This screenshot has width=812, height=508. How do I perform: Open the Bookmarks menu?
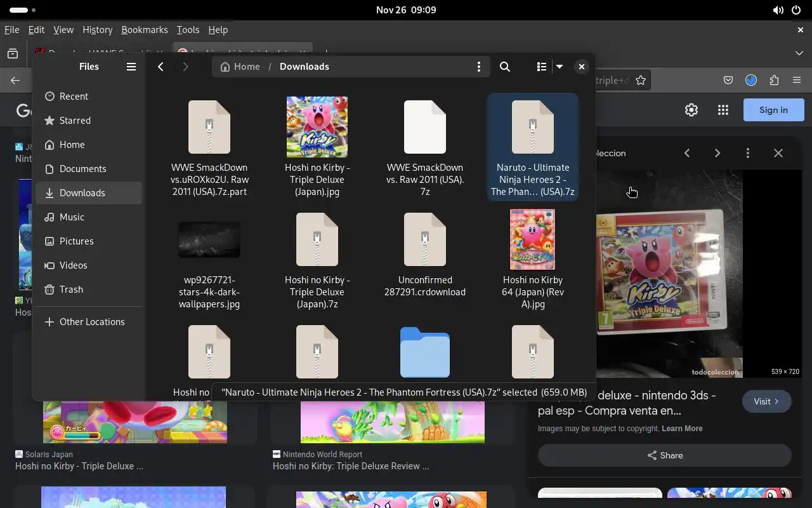145,30
